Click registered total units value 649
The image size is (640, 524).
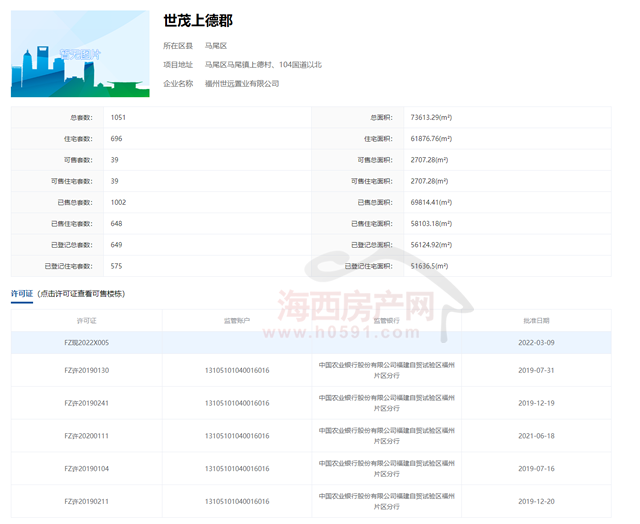click(x=116, y=245)
